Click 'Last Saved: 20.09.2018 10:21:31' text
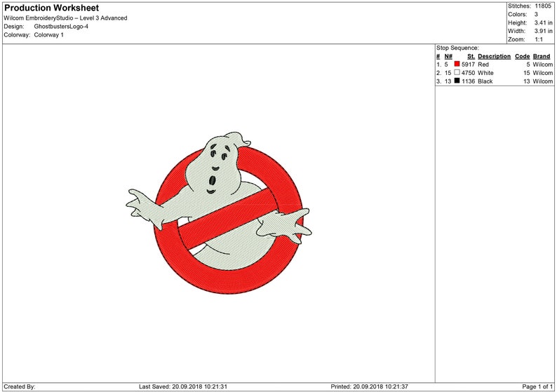The width and height of the screenshot is (557, 392). coord(183,386)
